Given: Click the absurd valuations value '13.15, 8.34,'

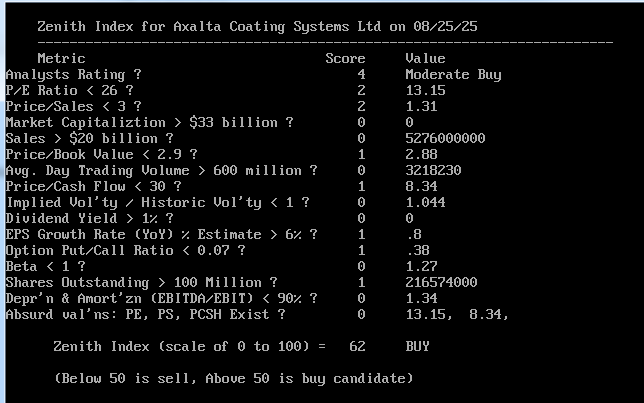Looking at the screenshot, I should point(457,315).
